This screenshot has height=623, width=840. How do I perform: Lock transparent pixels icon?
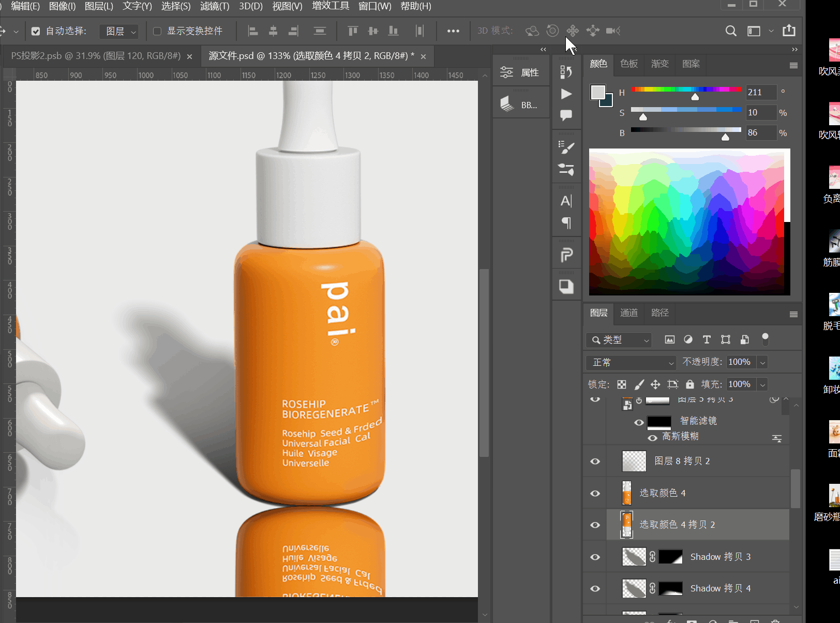622,384
